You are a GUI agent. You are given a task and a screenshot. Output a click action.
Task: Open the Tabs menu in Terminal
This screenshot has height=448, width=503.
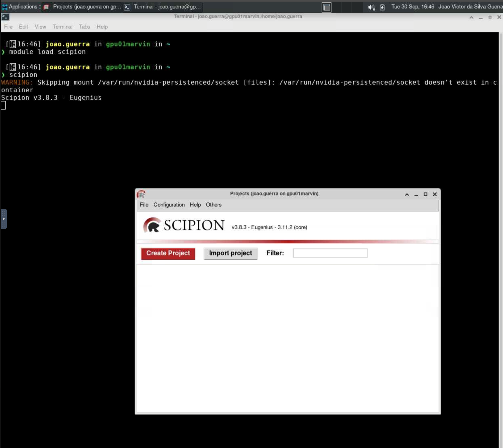point(84,27)
